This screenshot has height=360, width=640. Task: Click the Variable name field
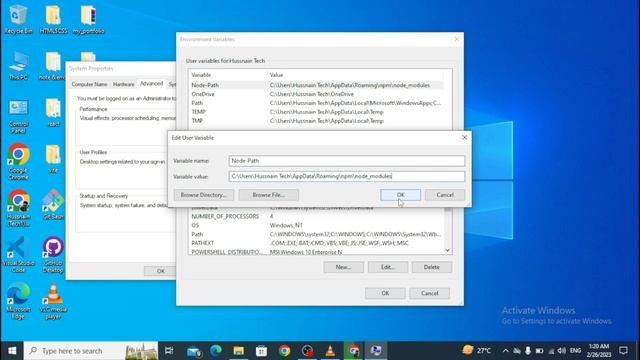347,161
